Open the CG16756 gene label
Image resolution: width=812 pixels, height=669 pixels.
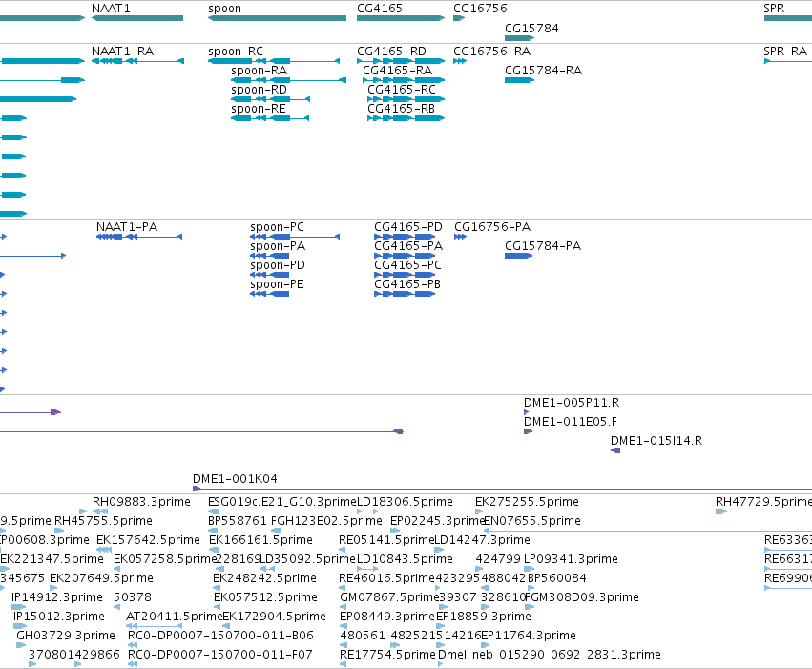tap(480, 9)
